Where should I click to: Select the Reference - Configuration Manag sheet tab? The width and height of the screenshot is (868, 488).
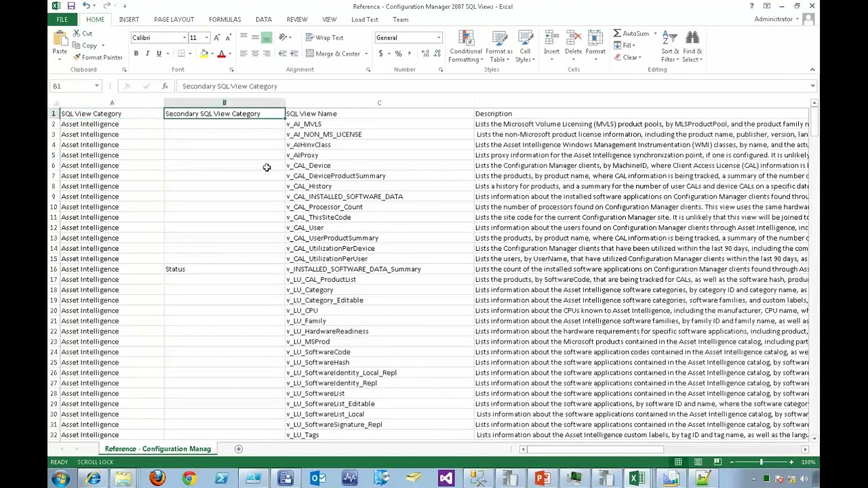pyautogui.click(x=157, y=449)
